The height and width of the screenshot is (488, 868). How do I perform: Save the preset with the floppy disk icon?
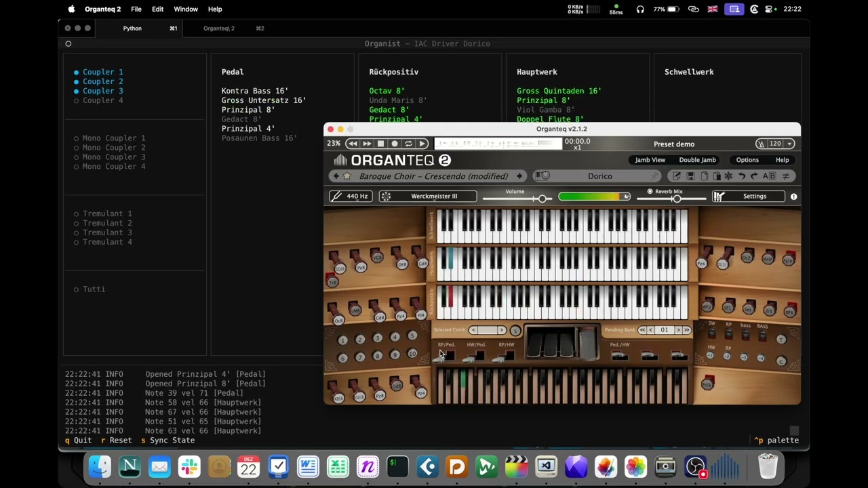tap(690, 176)
